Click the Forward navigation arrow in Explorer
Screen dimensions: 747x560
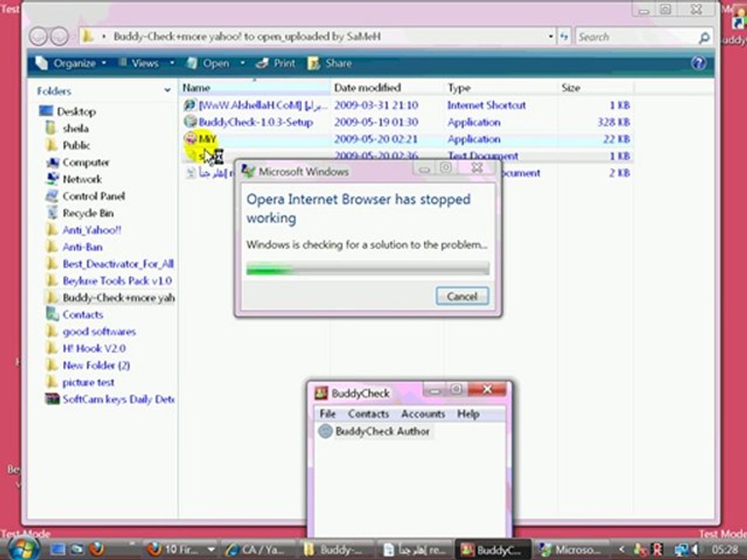pyautogui.click(x=60, y=37)
